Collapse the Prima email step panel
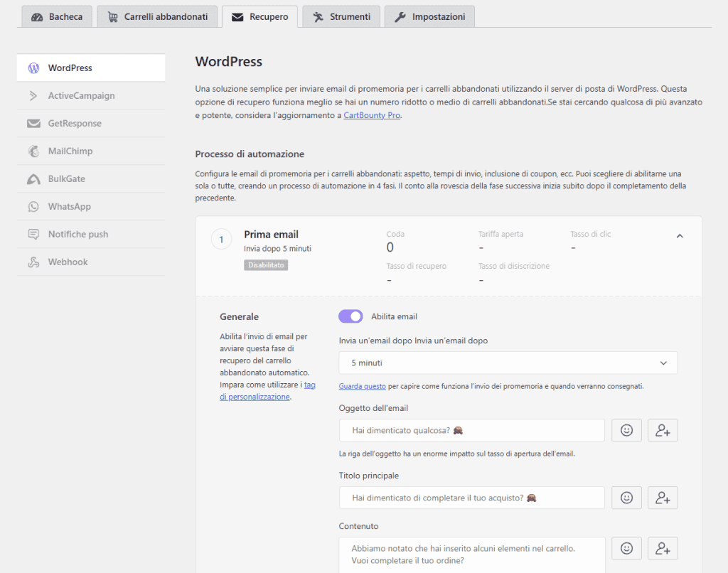The width and height of the screenshot is (728, 573). [x=680, y=236]
